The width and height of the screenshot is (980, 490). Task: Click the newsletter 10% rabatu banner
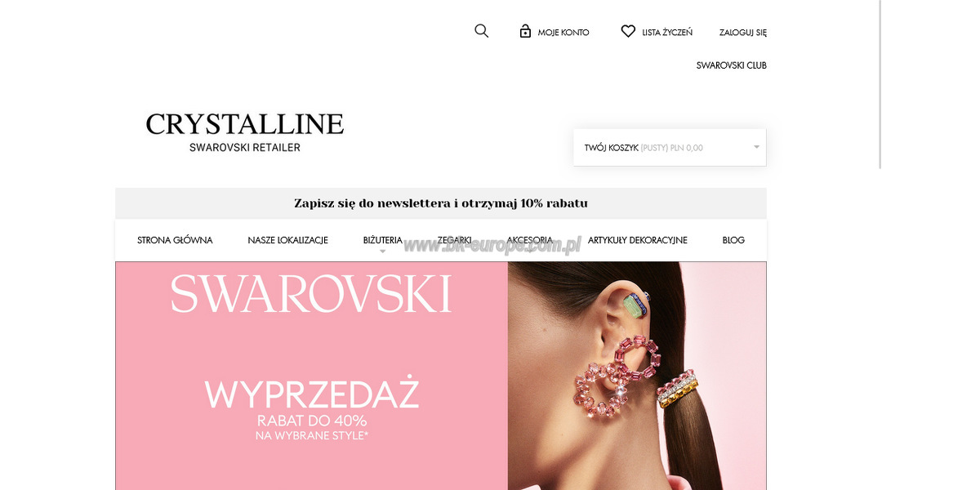(441, 203)
